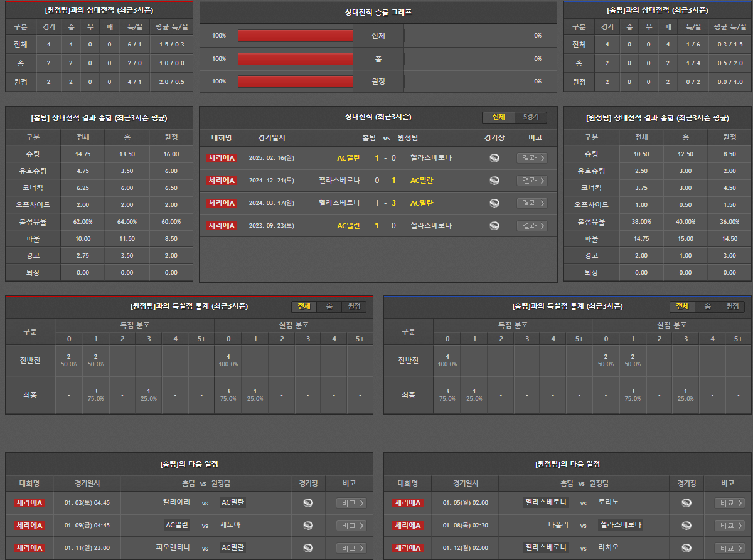This screenshot has height=560, width=753.
Task: Expand 결과 for the 2024. 12. 21 match
Action: pyautogui.click(x=531, y=181)
